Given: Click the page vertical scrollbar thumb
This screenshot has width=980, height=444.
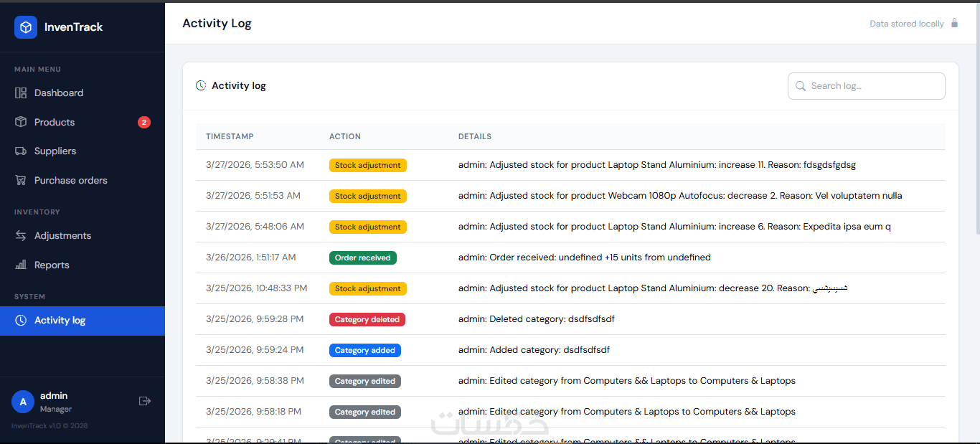Looking at the screenshot, I should coord(976,118).
